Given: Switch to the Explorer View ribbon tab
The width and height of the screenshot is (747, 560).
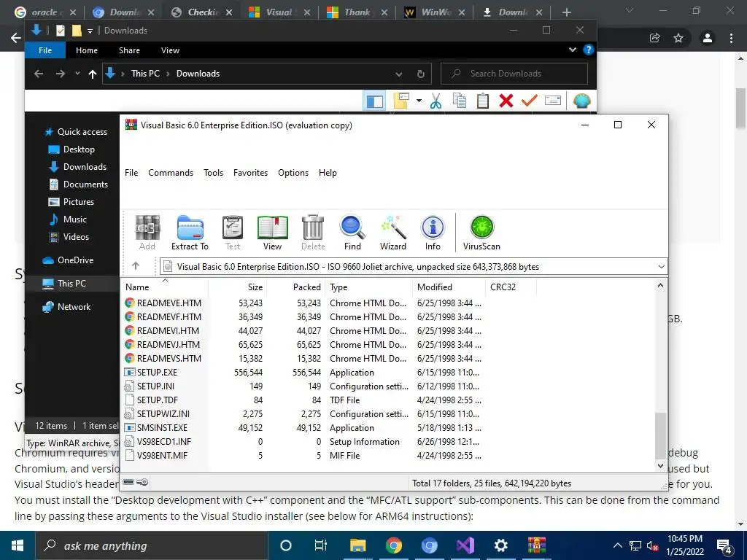Looking at the screenshot, I should pos(170,50).
